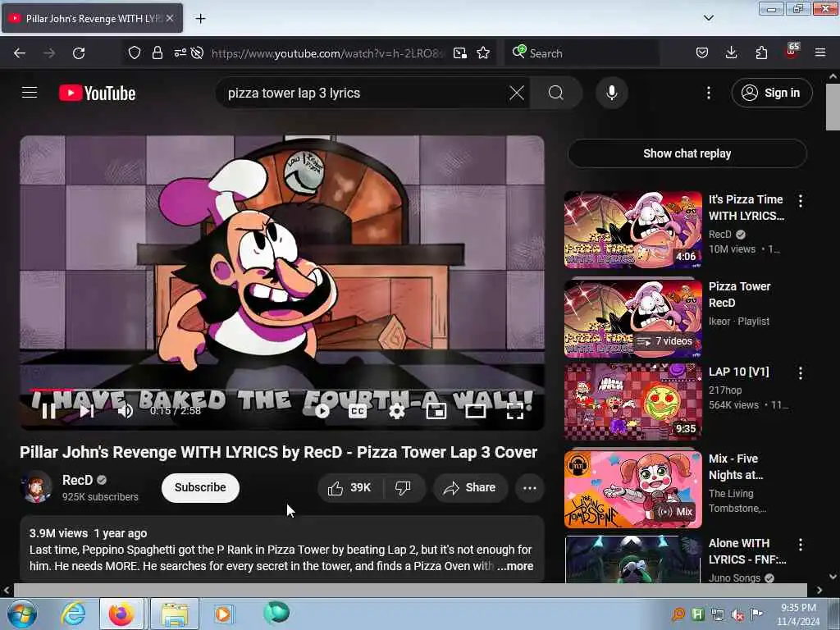The height and width of the screenshot is (630, 840).
Task: Click the page's horizontal scrollbar
Action: pos(410,590)
